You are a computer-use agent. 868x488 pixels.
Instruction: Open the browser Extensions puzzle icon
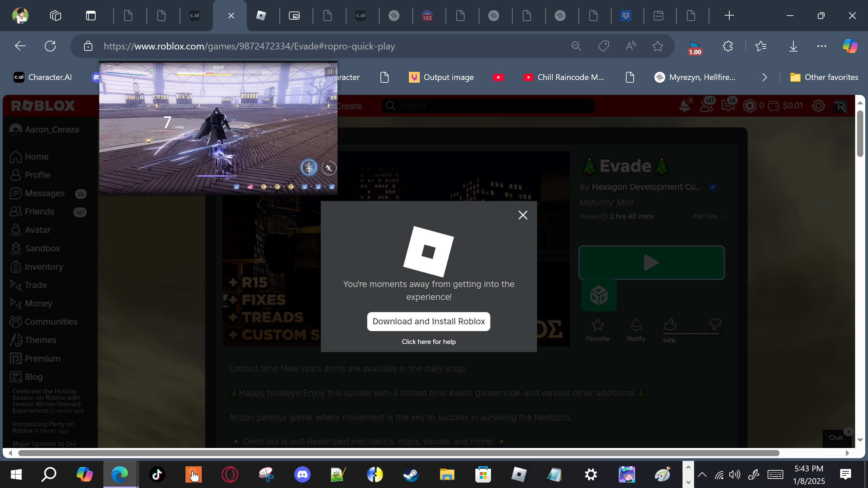click(728, 46)
